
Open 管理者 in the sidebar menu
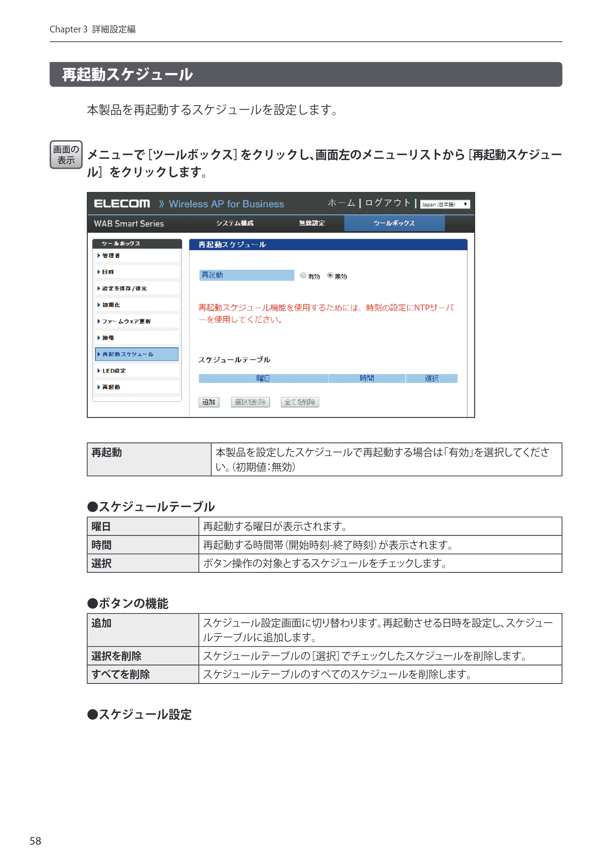point(136,256)
